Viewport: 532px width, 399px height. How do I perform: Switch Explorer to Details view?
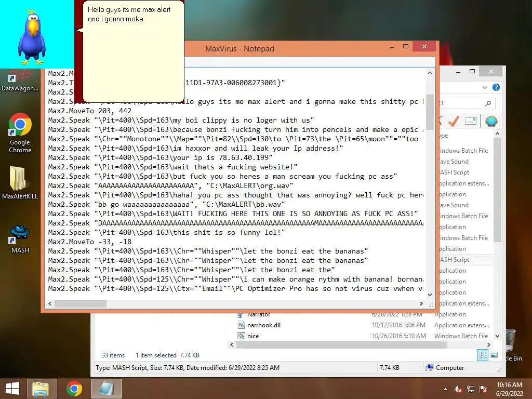483,355
